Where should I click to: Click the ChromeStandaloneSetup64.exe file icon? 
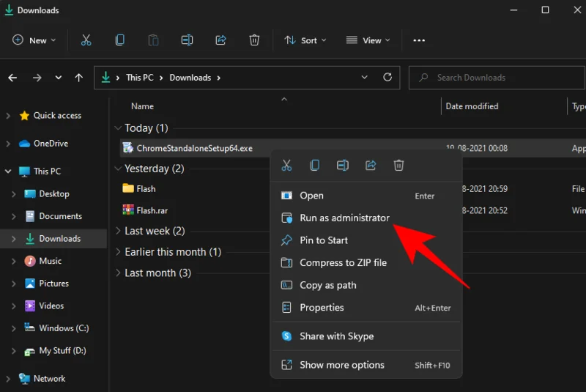tap(127, 148)
